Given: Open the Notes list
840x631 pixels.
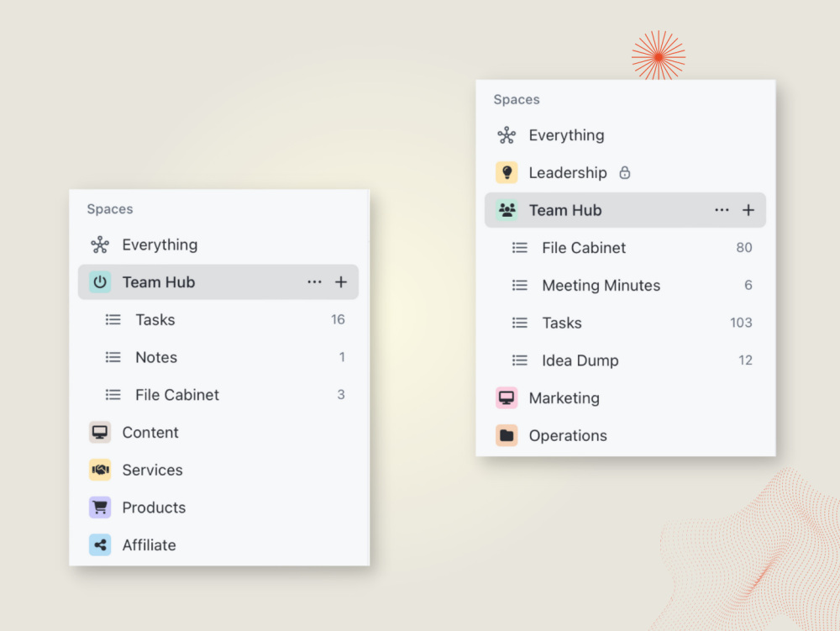Looking at the screenshot, I should pyautogui.click(x=156, y=357).
